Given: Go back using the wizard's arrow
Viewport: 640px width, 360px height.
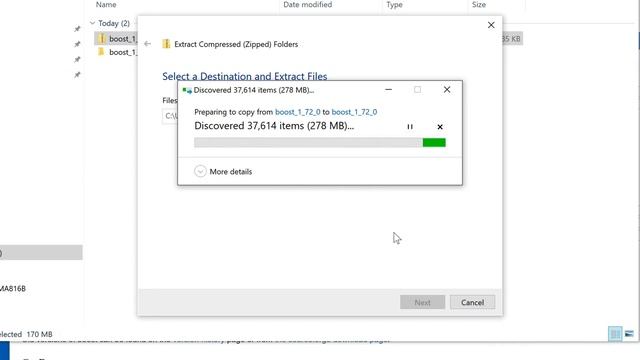Looking at the screenshot, I should click(147, 44).
